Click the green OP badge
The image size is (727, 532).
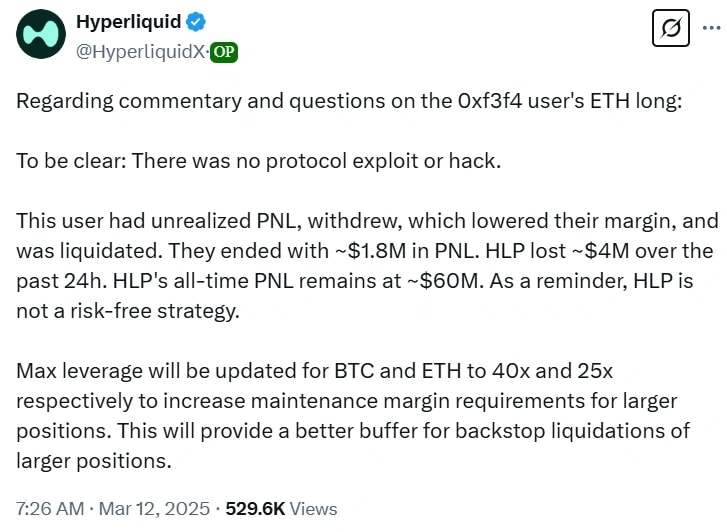(224, 52)
